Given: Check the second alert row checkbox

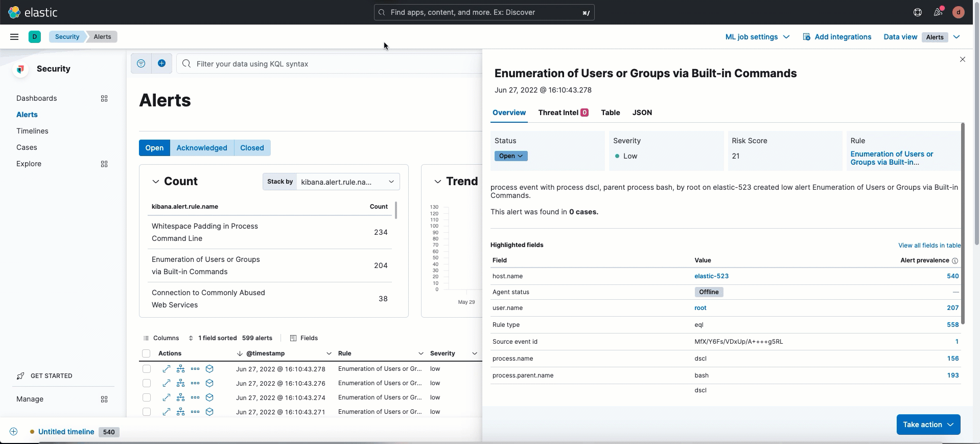Looking at the screenshot, I should [147, 383].
